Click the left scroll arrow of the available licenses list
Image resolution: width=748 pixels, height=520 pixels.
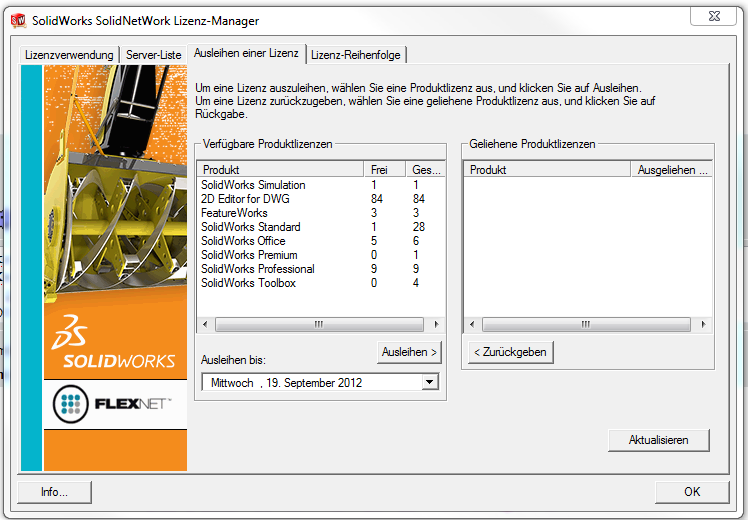pos(206,324)
